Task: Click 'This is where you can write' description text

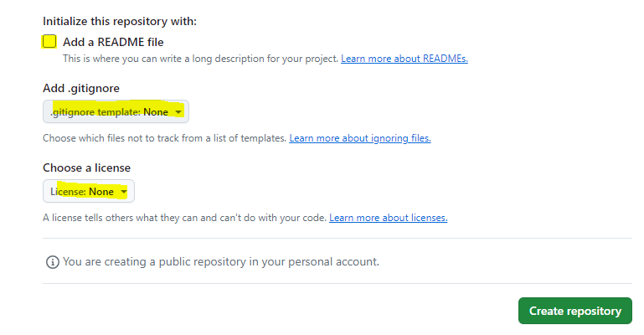Action: point(200,59)
